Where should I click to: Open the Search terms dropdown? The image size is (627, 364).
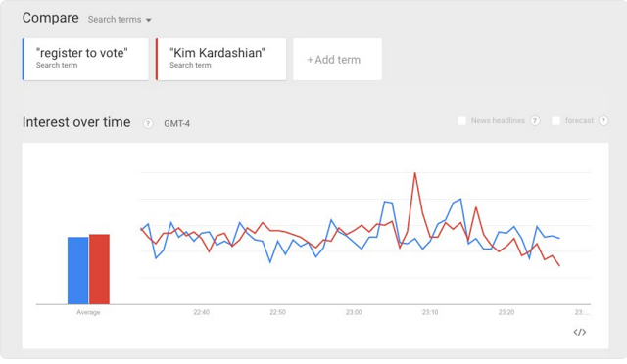pyautogui.click(x=120, y=20)
